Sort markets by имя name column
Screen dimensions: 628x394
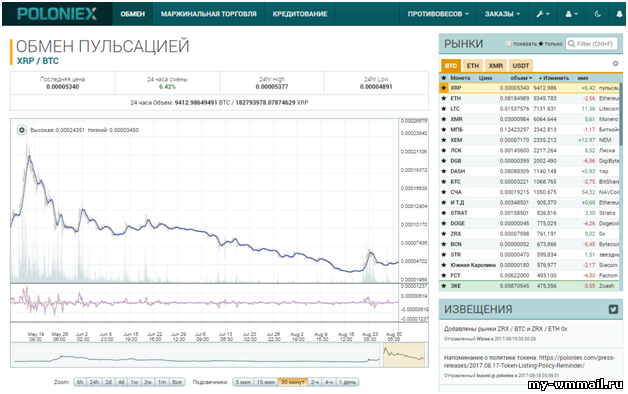[583, 78]
